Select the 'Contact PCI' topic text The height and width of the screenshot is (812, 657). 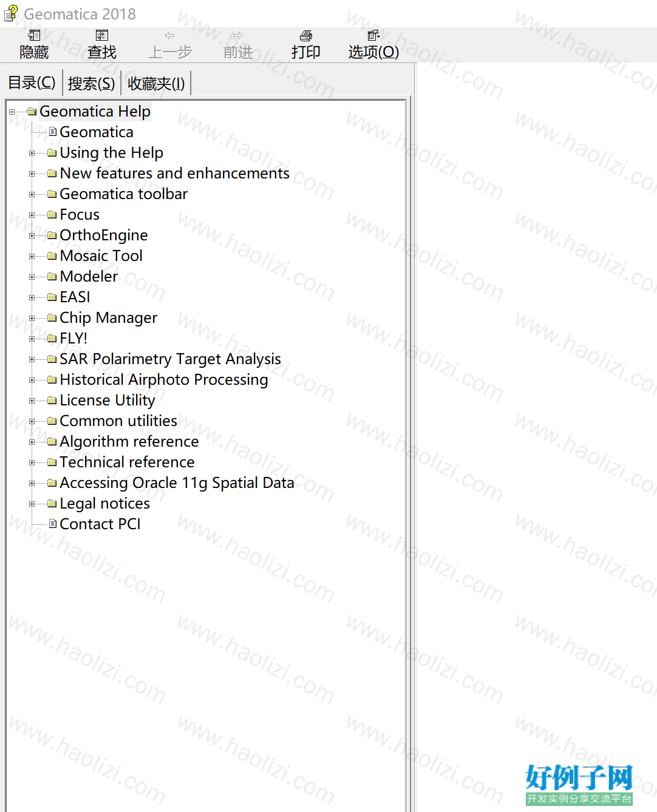pos(100,524)
